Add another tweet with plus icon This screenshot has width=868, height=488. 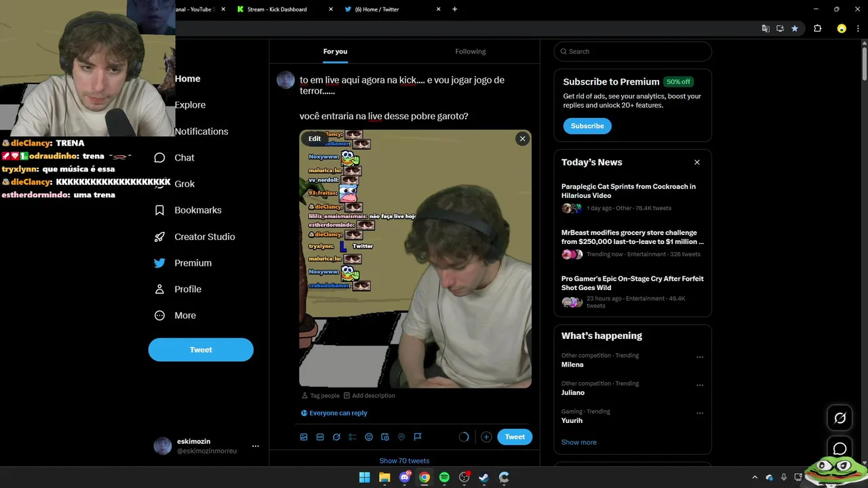click(x=486, y=437)
